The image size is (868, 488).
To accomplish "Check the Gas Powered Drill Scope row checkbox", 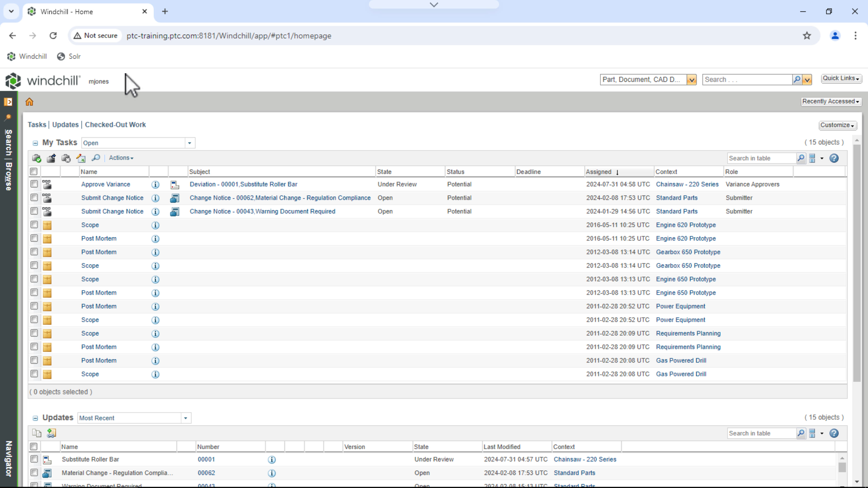I will 34,374.
